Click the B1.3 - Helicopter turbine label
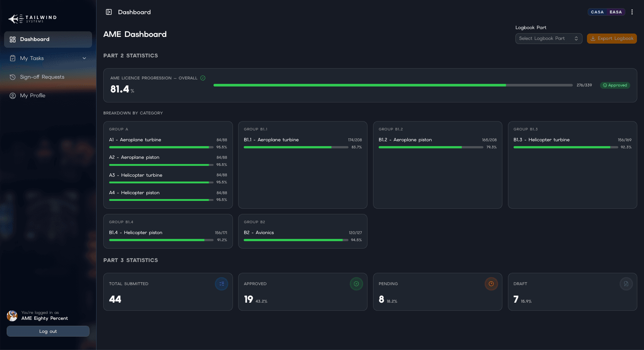 [x=542, y=140]
